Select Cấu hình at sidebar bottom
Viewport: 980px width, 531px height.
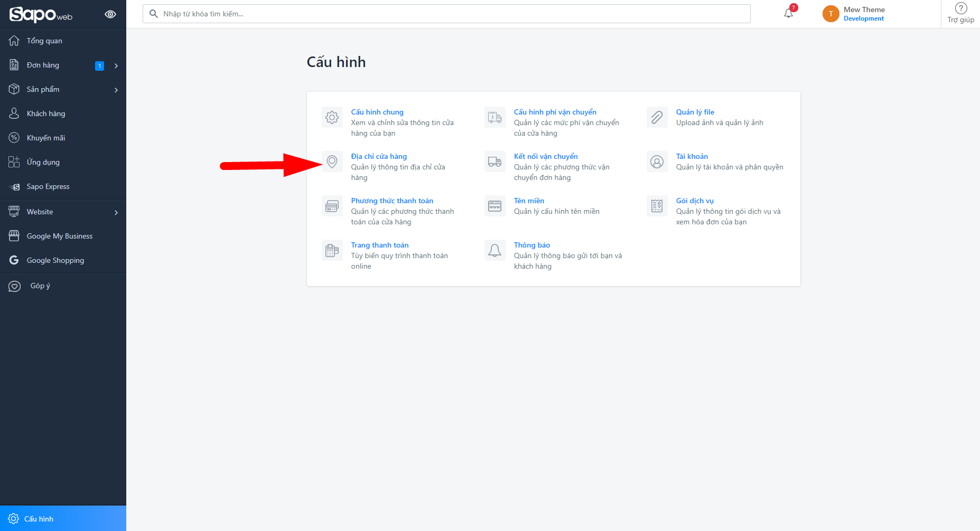pyautogui.click(x=63, y=518)
